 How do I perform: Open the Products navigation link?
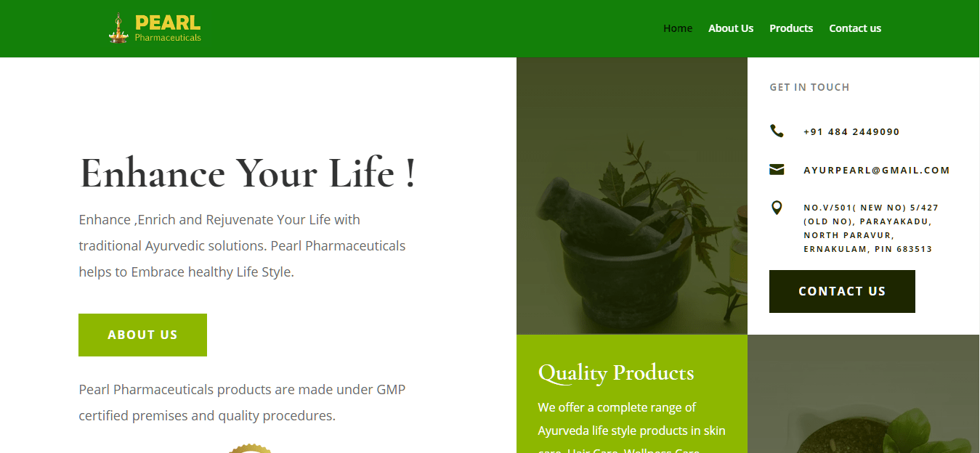791,28
